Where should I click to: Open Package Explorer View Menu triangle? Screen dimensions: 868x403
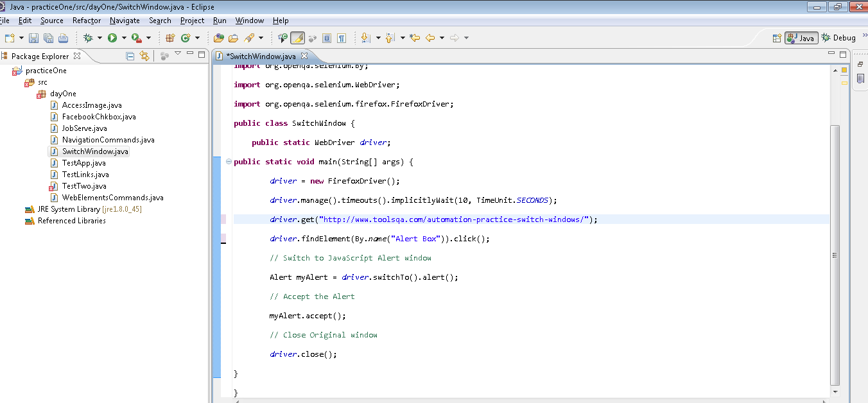click(178, 53)
